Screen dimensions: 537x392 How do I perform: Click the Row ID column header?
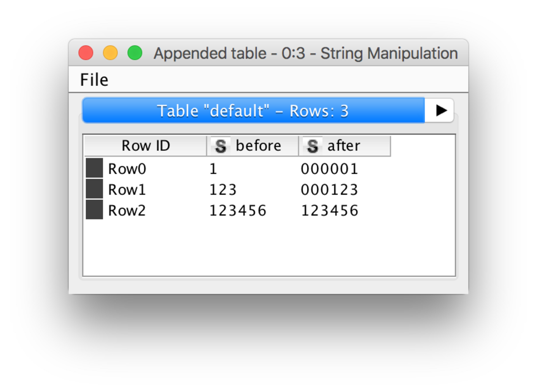click(145, 146)
